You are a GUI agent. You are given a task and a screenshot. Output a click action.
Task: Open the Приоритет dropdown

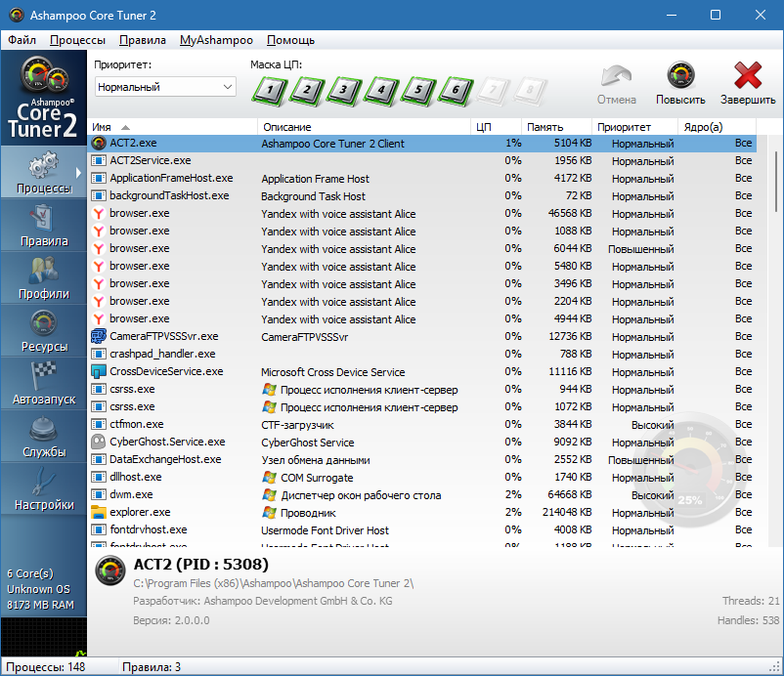(165, 87)
